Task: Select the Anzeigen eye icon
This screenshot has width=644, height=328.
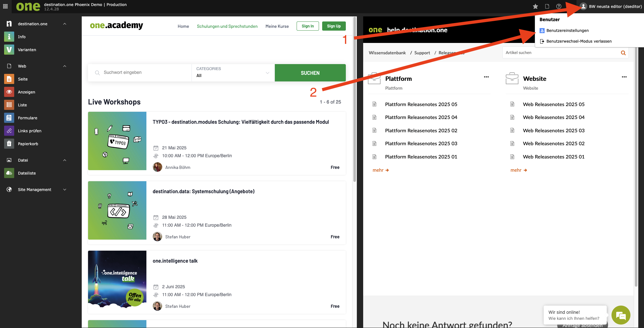Action: (x=9, y=92)
